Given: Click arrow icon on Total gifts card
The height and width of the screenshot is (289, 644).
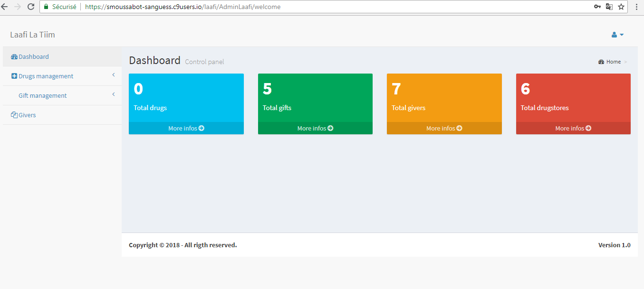Looking at the screenshot, I should [x=330, y=128].
